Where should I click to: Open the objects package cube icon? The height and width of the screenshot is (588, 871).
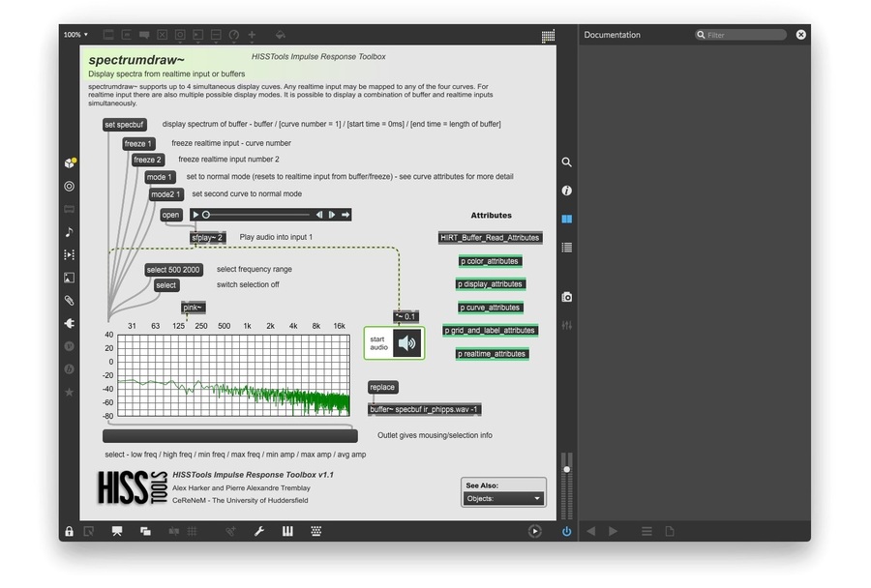[69, 163]
